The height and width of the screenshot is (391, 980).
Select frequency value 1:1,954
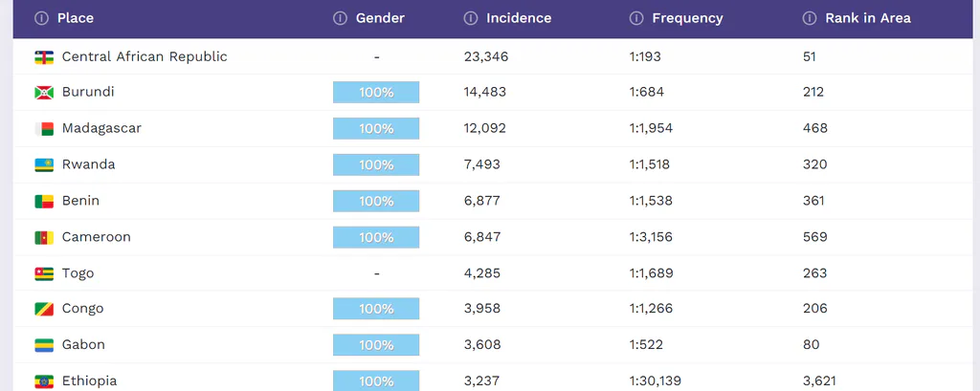point(651,129)
